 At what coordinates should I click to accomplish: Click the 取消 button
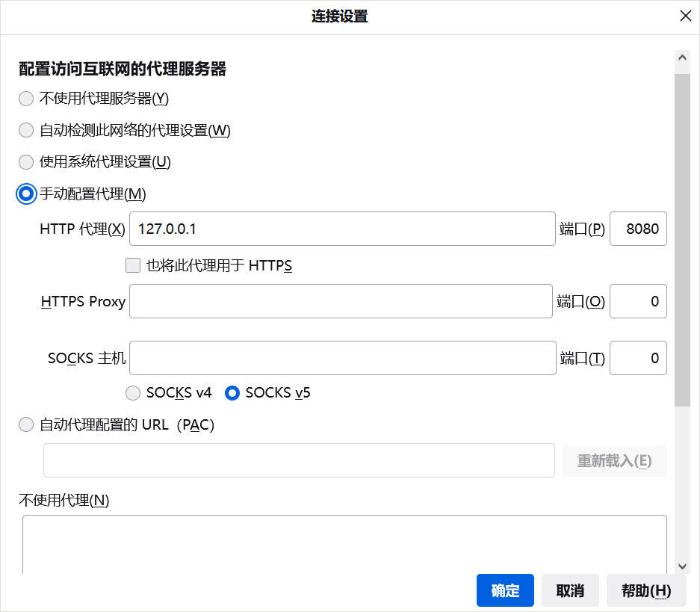570,590
